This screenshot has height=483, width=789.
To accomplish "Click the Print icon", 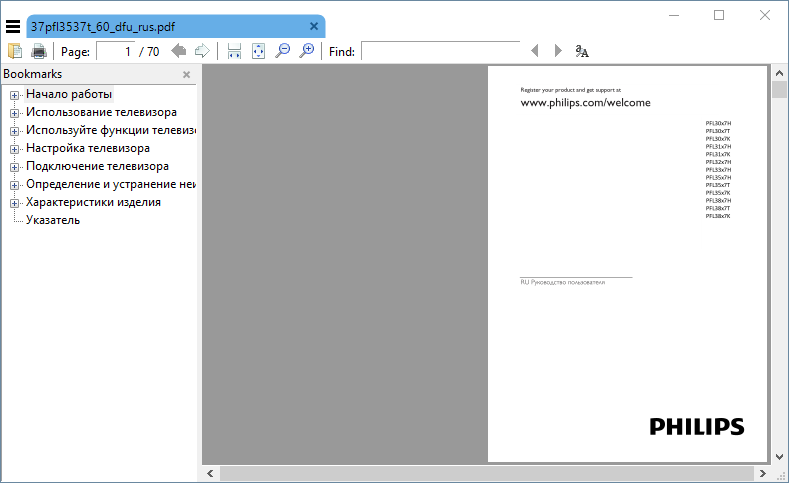I will click(x=39, y=51).
